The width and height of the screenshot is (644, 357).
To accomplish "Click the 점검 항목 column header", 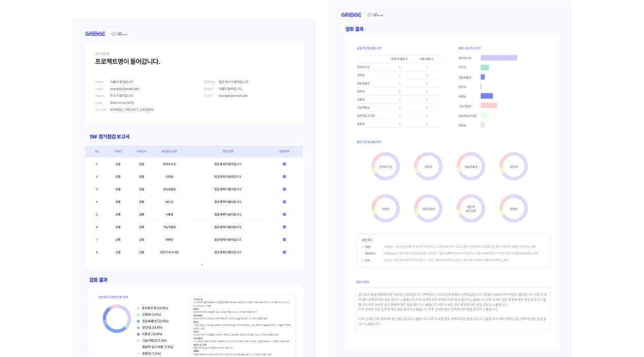I will click(x=228, y=151).
